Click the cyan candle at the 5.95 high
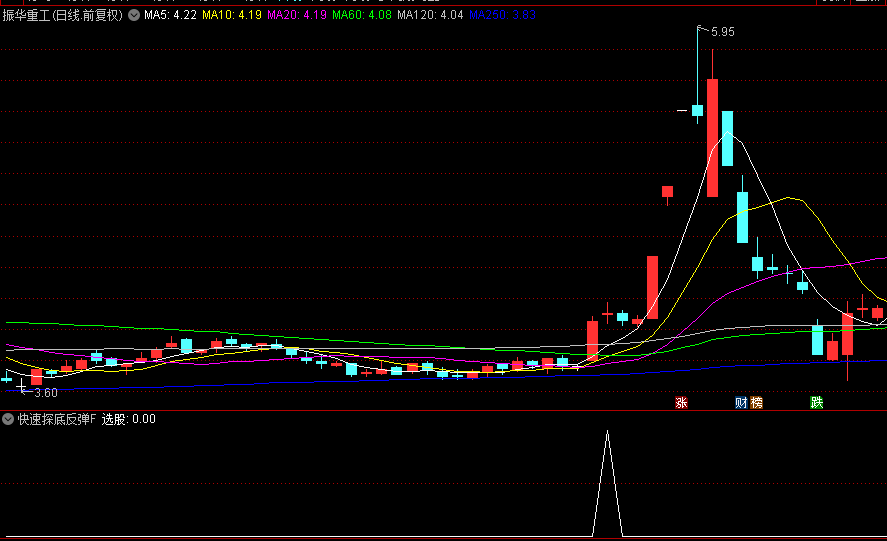Image resolution: width=887 pixels, height=541 pixels. pos(697,110)
